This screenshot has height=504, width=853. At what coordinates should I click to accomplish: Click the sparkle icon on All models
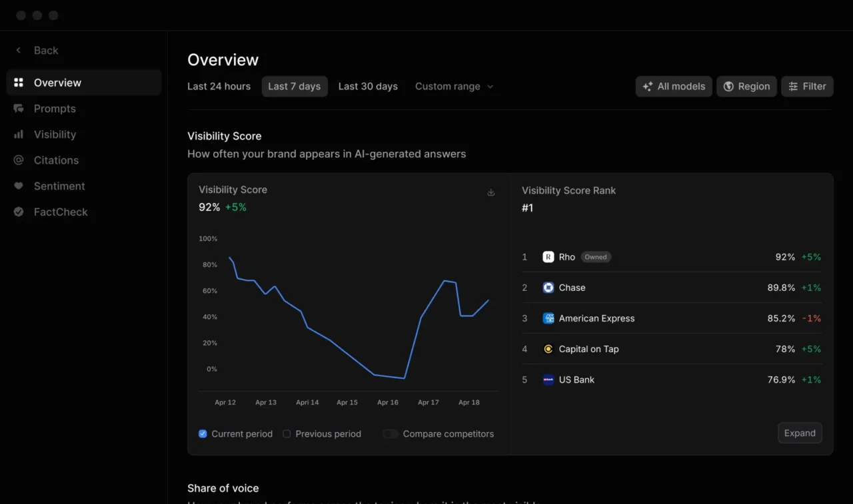point(648,87)
